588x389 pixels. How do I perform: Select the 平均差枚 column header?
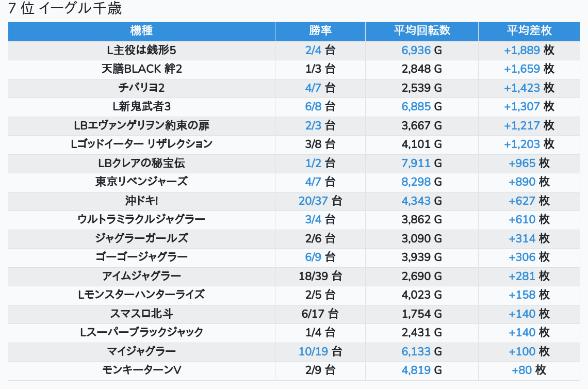coord(529,31)
